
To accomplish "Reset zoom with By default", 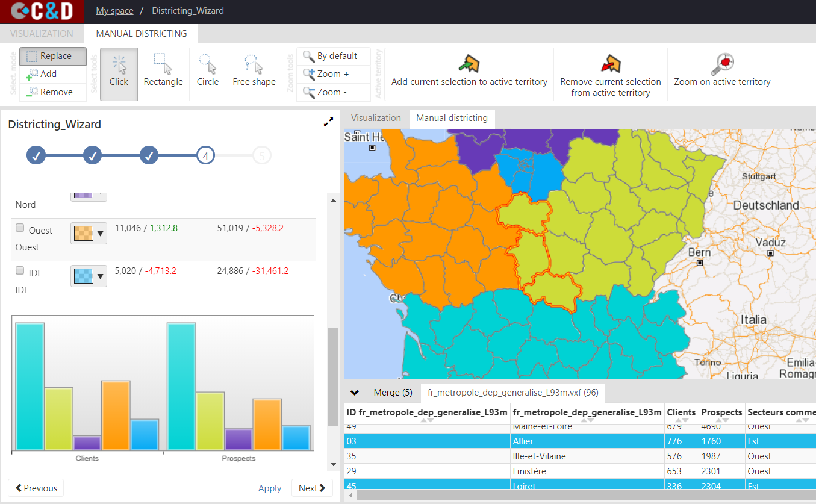I will (334, 57).
